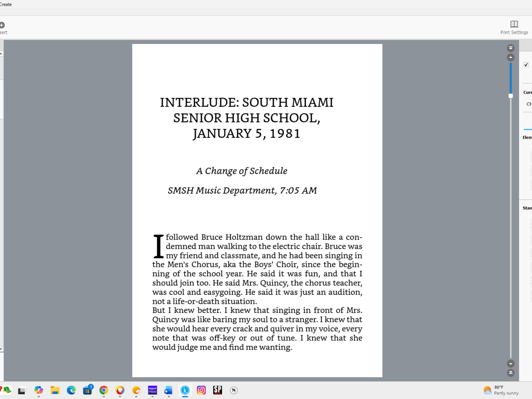Open the weather widget showing 86°F
The height and width of the screenshot is (399, 532).
click(x=501, y=390)
